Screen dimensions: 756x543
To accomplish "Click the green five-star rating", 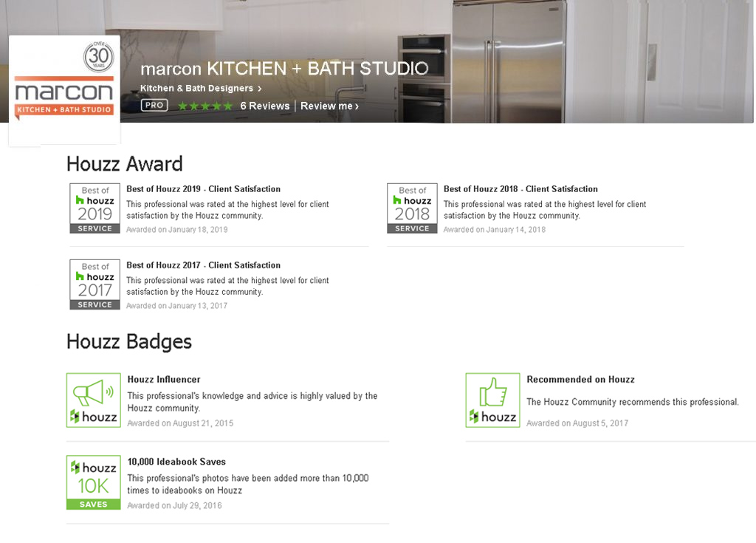I will pos(205,106).
